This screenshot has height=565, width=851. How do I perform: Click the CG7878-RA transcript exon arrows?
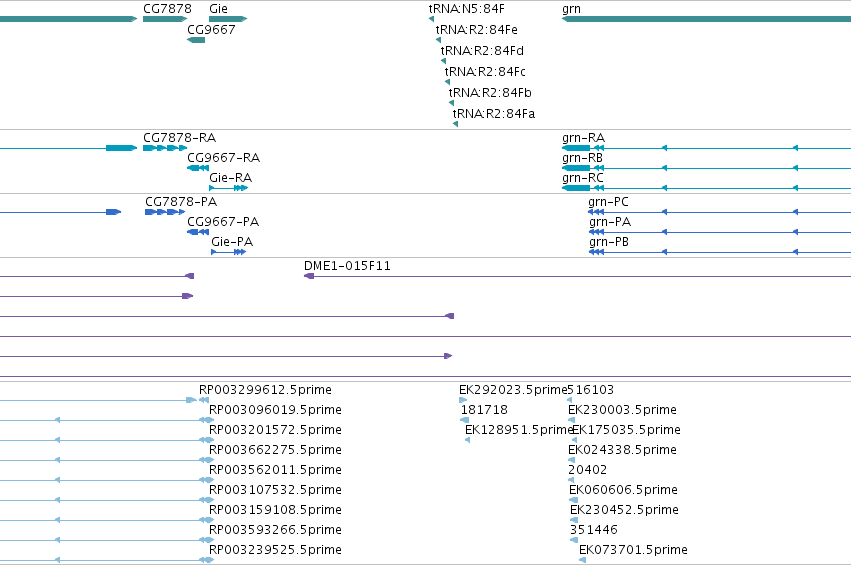click(165, 148)
